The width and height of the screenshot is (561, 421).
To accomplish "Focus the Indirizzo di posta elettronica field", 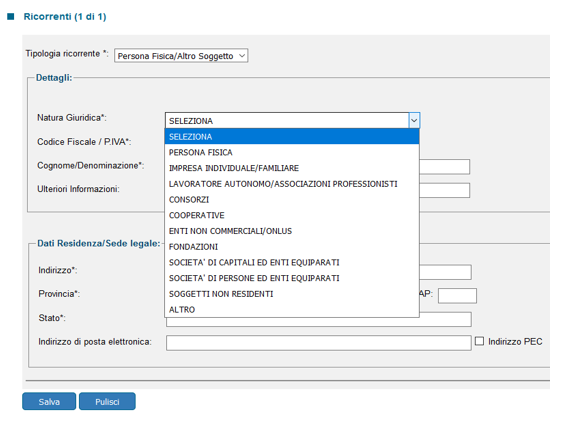I will coord(318,343).
